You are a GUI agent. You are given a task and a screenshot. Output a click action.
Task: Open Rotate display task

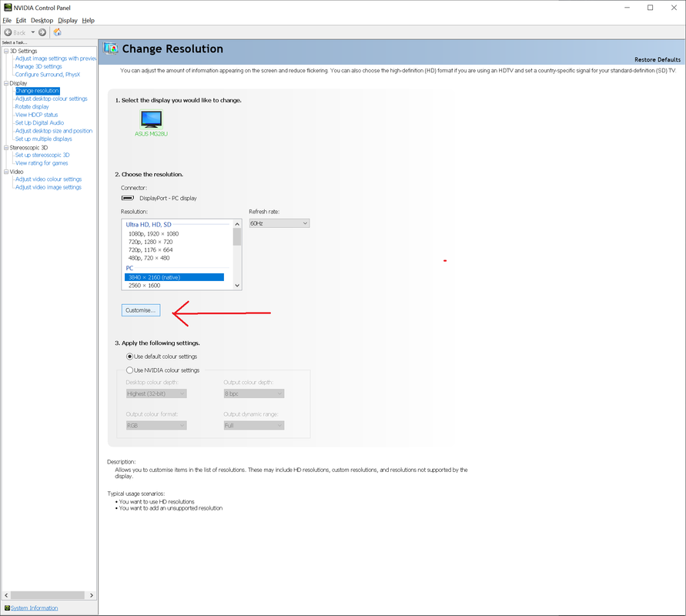(32, 106)
